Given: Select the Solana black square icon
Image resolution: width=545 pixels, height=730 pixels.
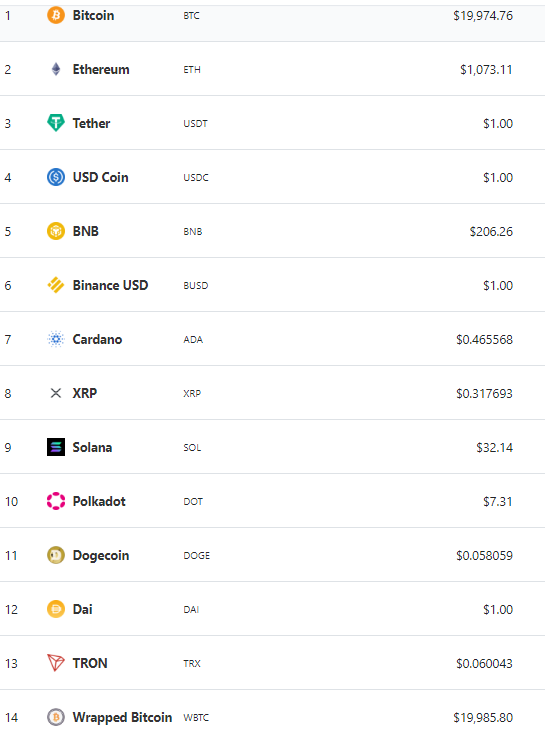Looking at the screenshot, I should (56, 447).
